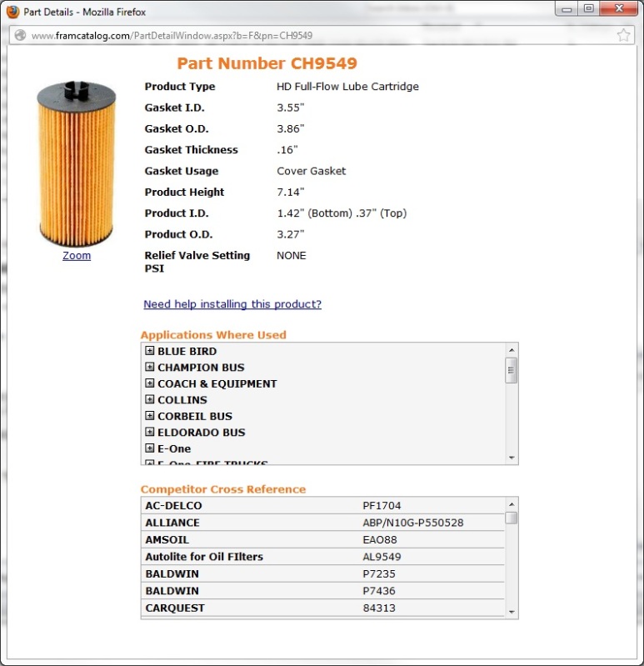Click the AC-DELCO row name
The height and width of the screenshot is (666, 644).
[173, 505]
